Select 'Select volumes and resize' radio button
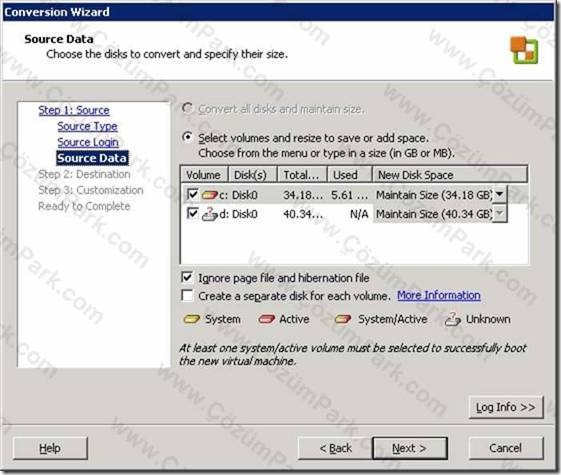 coord(187,137)
